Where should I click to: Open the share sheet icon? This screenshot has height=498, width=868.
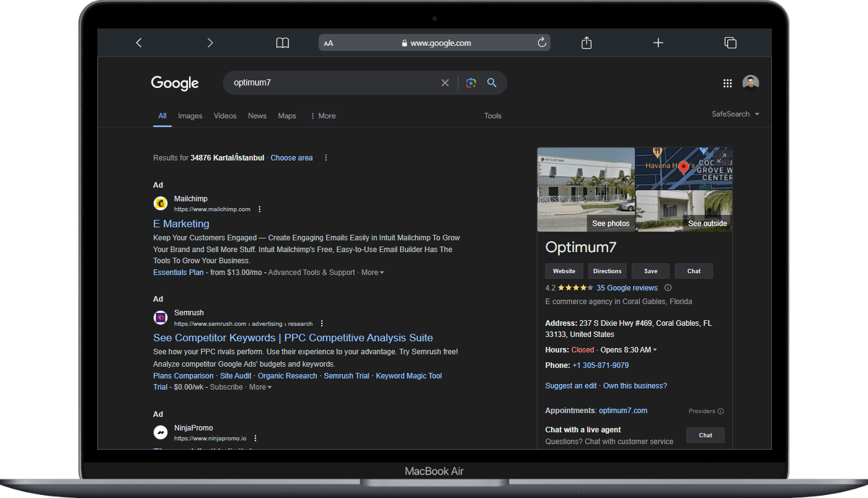(x=587, y=42)
